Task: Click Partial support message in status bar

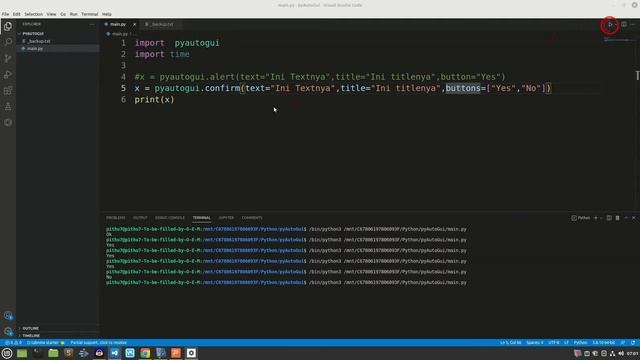Action: [x=98, y=343]
